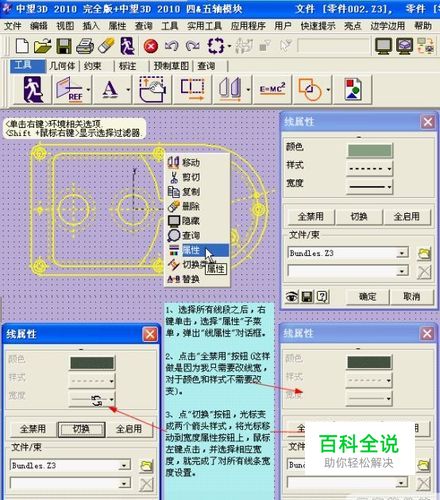Viewport: 440px width, 500px height.
Task: Click the hand trace sketch tool
Action: 153,89
